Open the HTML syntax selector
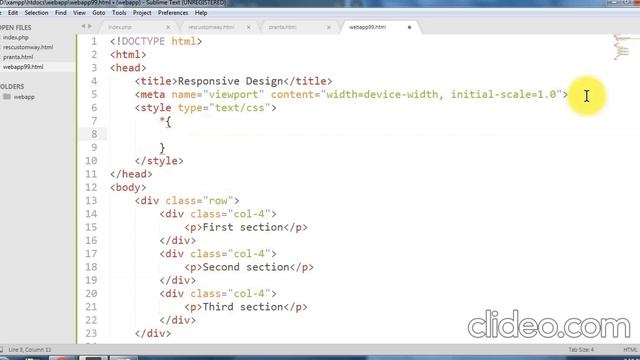This screenshot has height=360, width=640. click(630, 350)
